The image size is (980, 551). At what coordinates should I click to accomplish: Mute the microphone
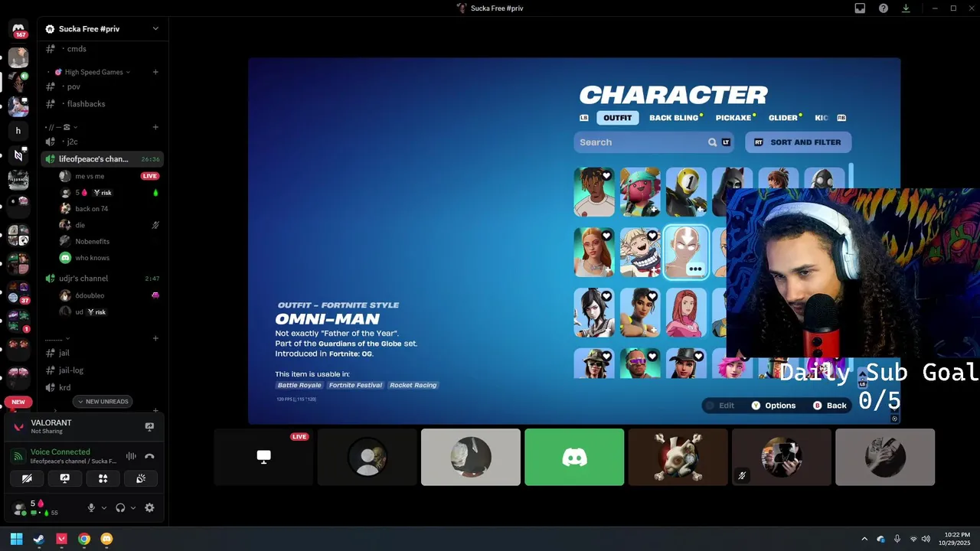pos(91,507)
